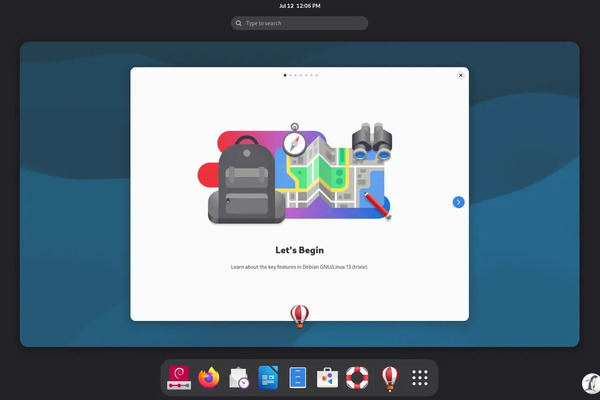
Task: Open the Files manager dock icon
Action: coord(298,378)
